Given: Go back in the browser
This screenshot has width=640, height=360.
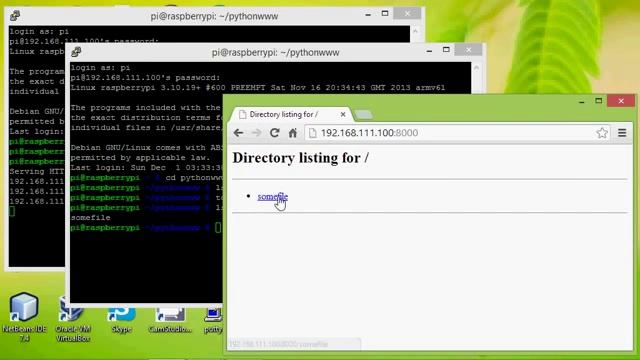Looking at the screenshot, I should pos(238,133).
